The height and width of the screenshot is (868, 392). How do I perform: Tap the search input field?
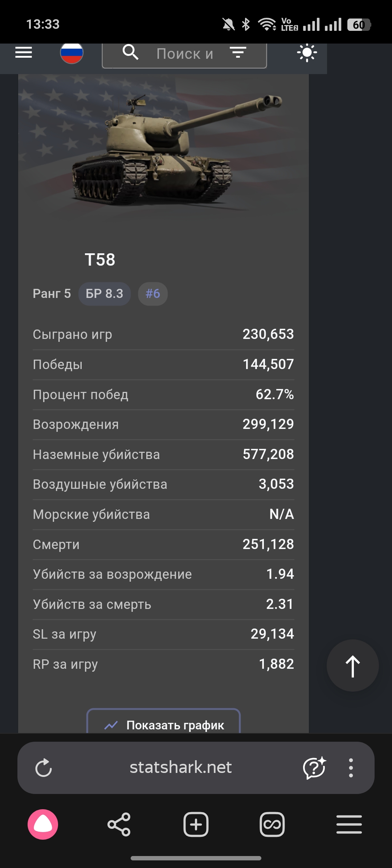coord(185,54)
